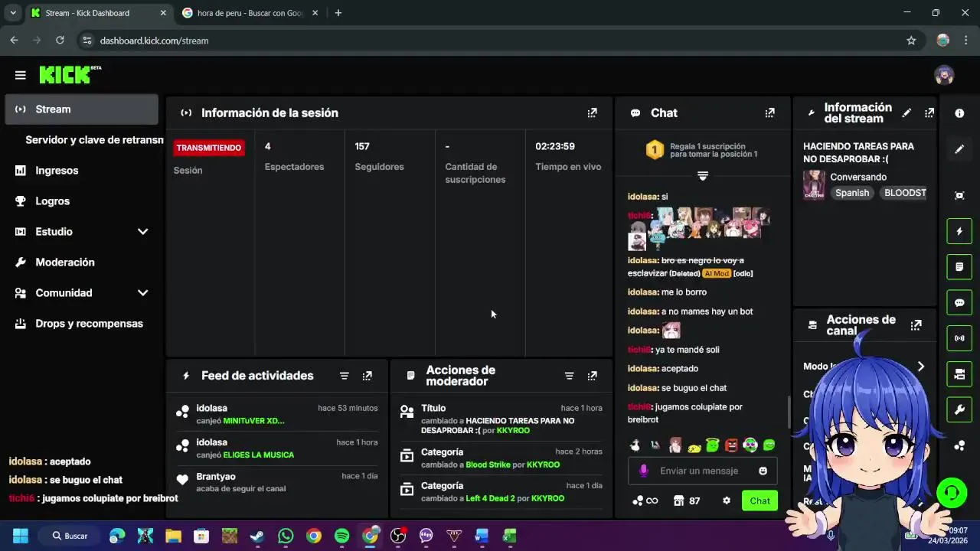Click the pencil icon in right sidebar

tap(959, 149)
